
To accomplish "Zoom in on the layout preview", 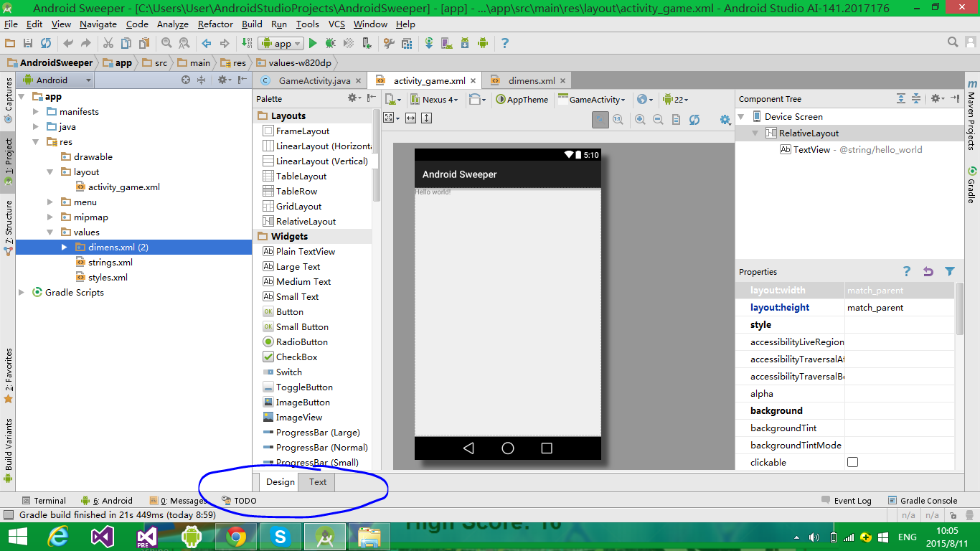I will (x=640, y=120).
